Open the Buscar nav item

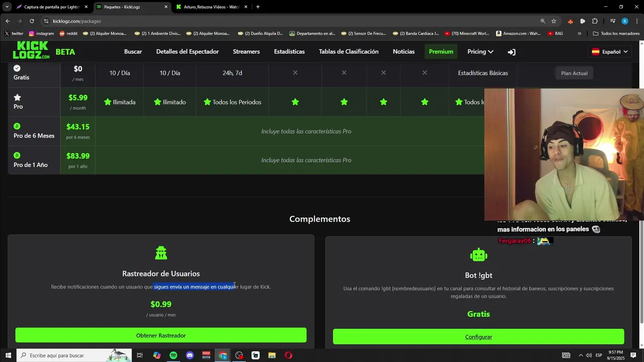click(x=133, y=52)
